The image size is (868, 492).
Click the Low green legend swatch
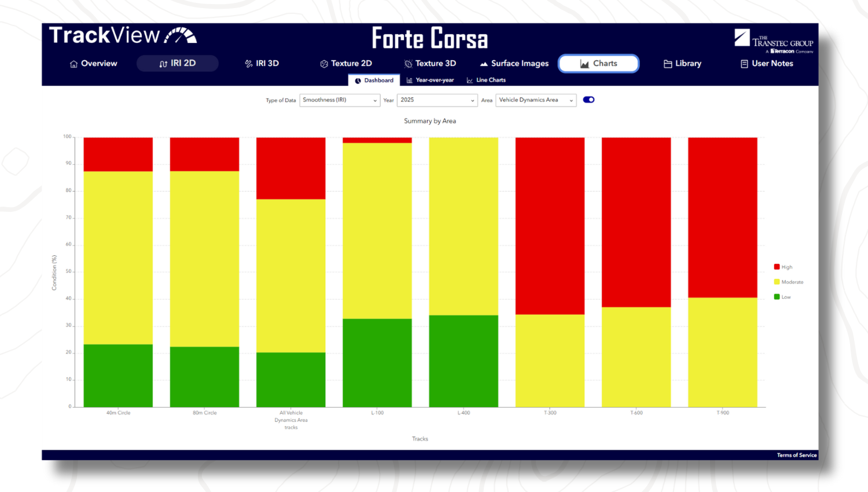pos(777,297)
